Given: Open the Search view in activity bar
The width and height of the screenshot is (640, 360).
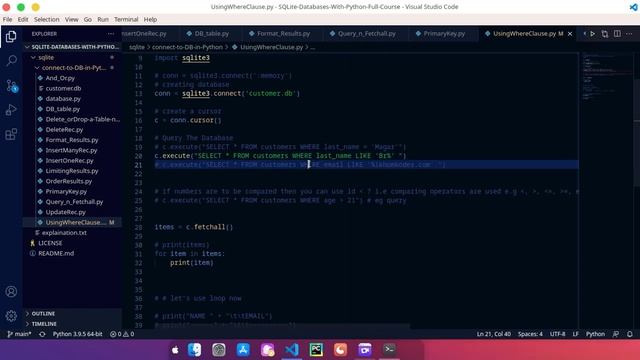Looking at the screenshot, I should point(11,61).
